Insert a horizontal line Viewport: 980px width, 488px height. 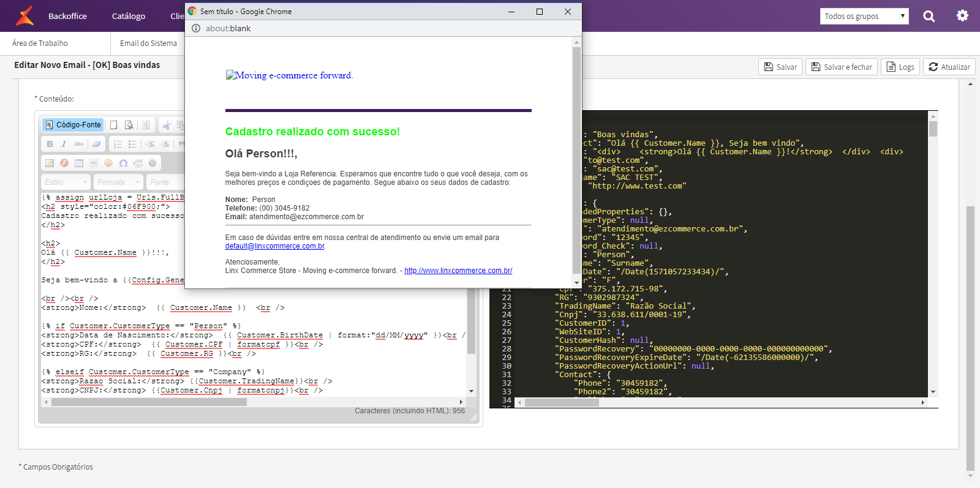click(x=94, y=163)
